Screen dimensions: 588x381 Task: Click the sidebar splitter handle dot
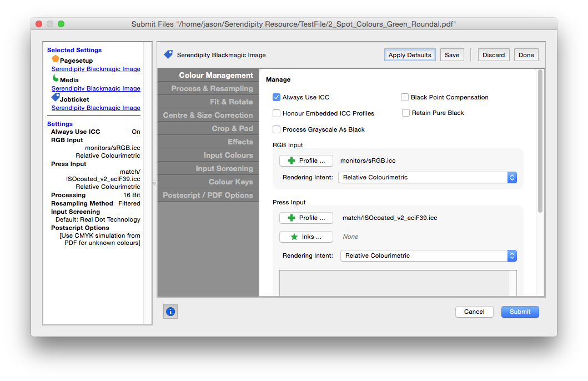(x=154, y=183)
